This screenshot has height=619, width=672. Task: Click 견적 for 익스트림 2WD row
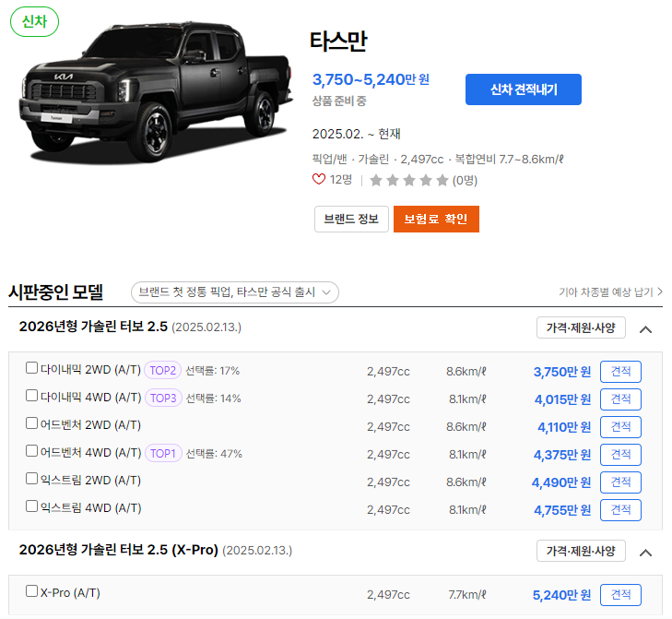click(x=620, y=482)
